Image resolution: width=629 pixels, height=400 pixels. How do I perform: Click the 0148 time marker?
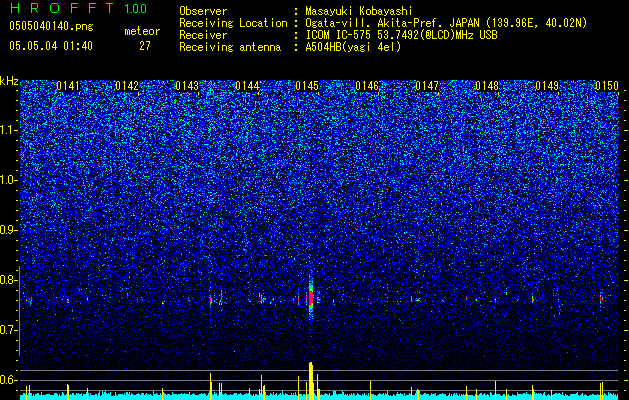(x=487, y=86)
